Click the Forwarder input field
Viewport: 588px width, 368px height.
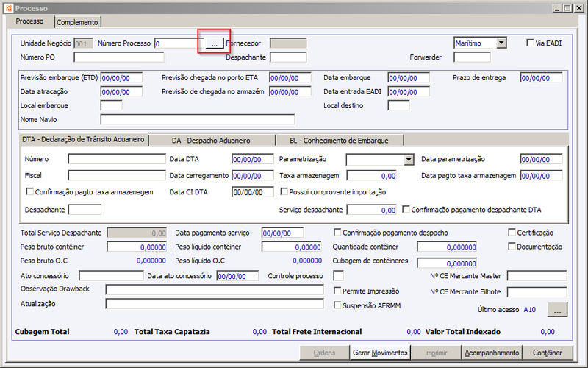[x=472, y=57]
